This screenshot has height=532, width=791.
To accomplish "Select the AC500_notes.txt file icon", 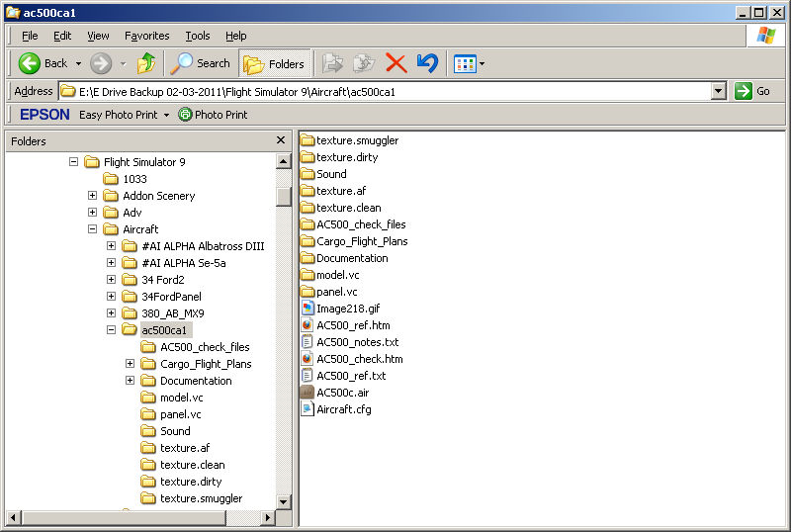I will pos(308,342).
